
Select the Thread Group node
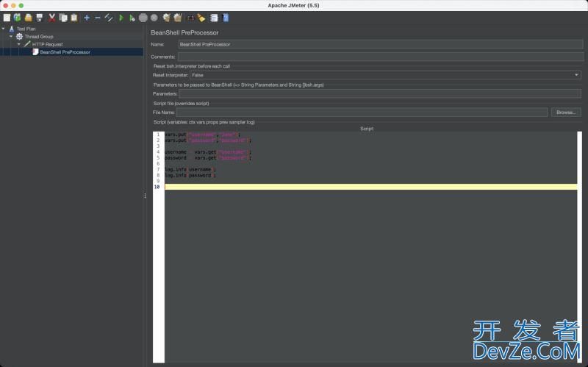coord(39,36)
